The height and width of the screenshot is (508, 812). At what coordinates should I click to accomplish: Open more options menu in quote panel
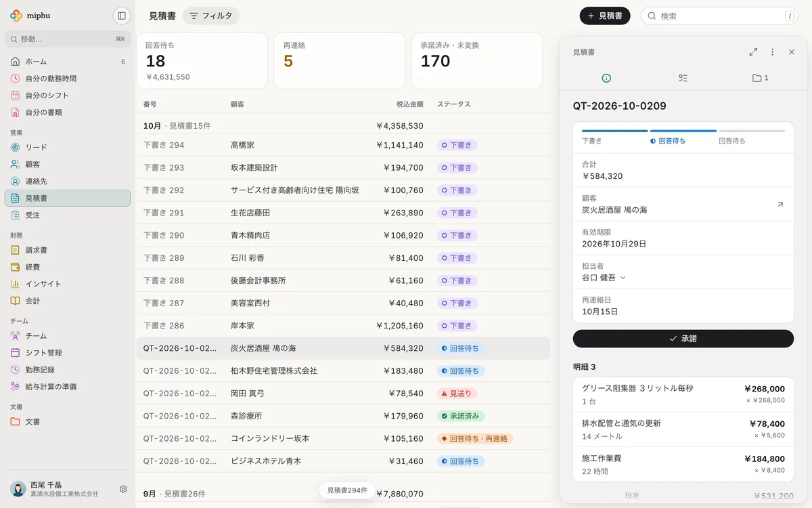click(772, 51)
